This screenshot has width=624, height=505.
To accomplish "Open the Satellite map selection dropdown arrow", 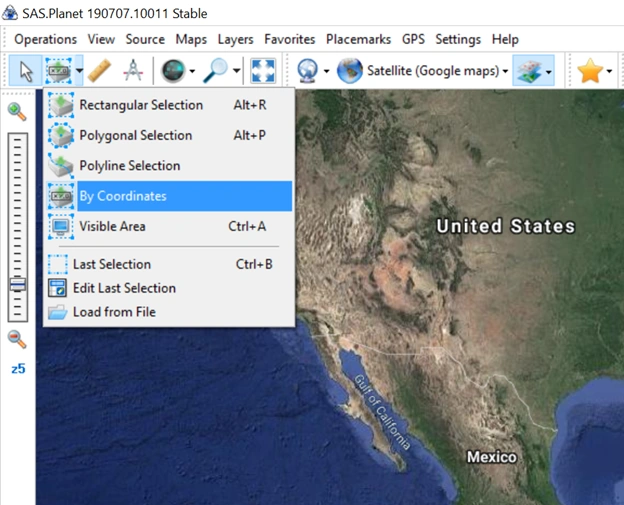I will click(505, 71).
